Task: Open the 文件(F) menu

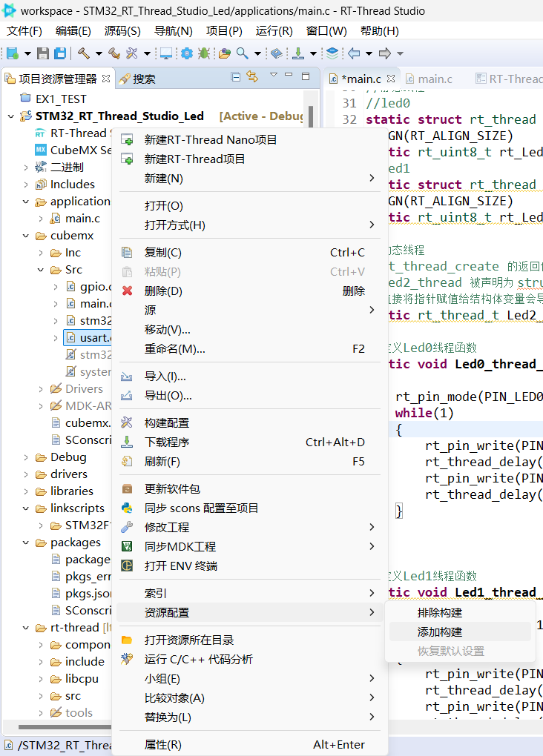Action: point(24,31)
